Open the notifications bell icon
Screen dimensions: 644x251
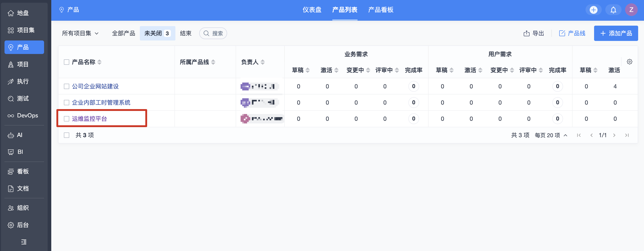coord(613,10)
